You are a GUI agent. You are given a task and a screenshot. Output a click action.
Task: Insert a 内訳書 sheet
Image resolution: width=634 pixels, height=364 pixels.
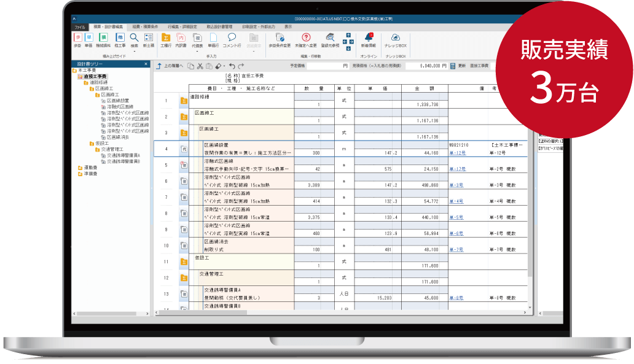point(181,41)
